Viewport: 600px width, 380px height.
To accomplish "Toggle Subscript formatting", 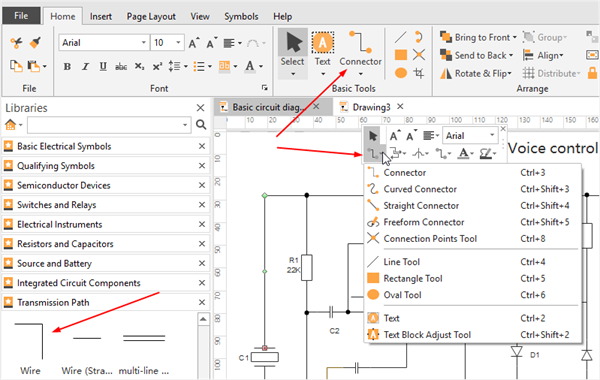I will pos(139,67).
